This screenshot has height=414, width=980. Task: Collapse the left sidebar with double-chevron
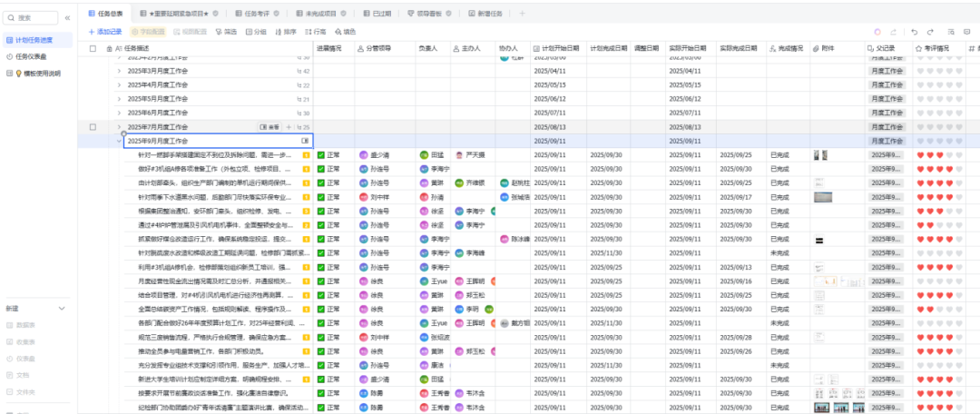point(69,18)
